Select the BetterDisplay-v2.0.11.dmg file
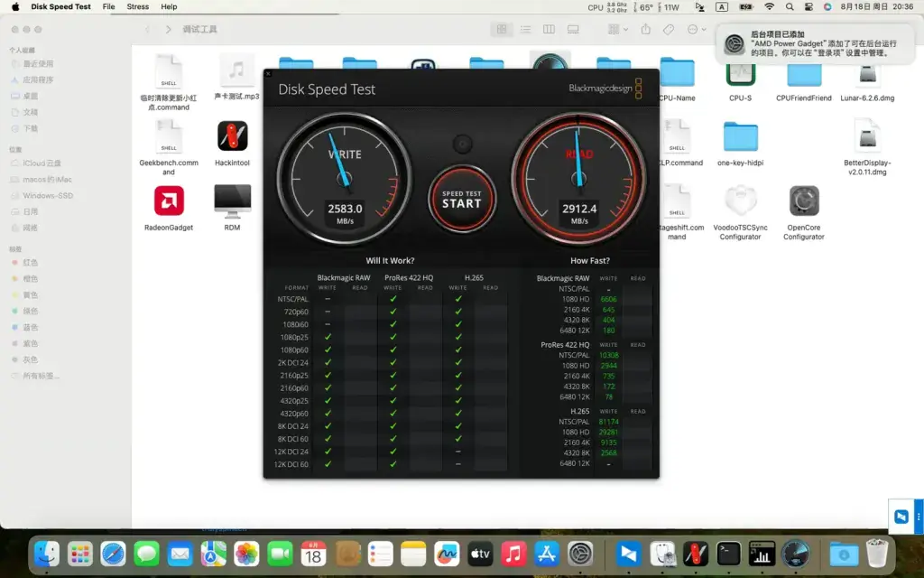This screenshot has width=924, height=578. 867,147
